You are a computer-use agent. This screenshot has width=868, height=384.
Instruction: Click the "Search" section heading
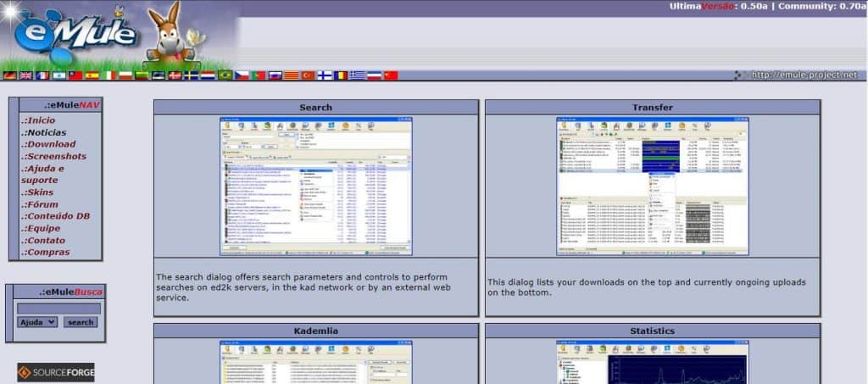pos(315,108)
